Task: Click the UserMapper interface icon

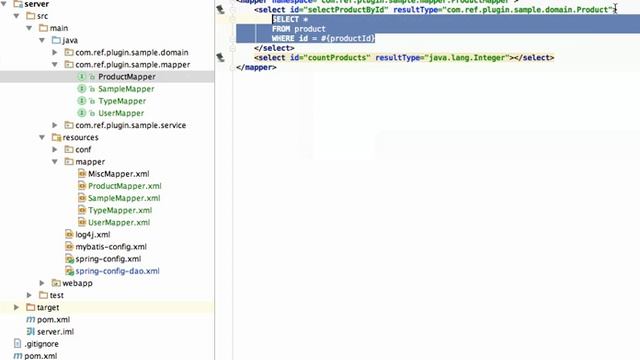Action: pos(82,113)
